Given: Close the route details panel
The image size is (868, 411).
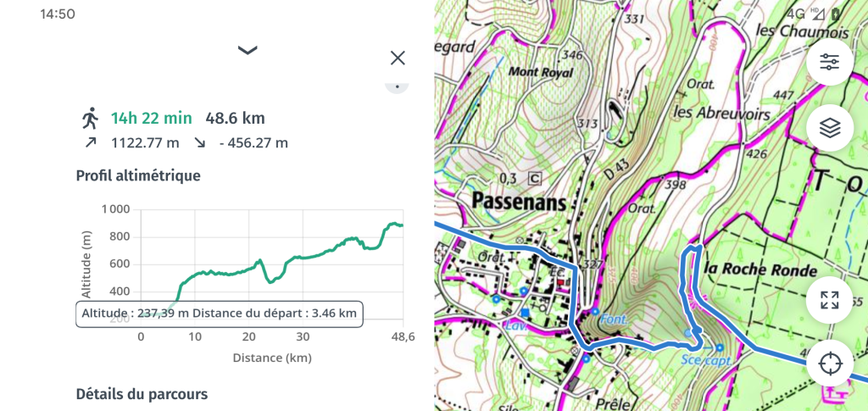Looking at the screenshot, I should tap(398, 58).
